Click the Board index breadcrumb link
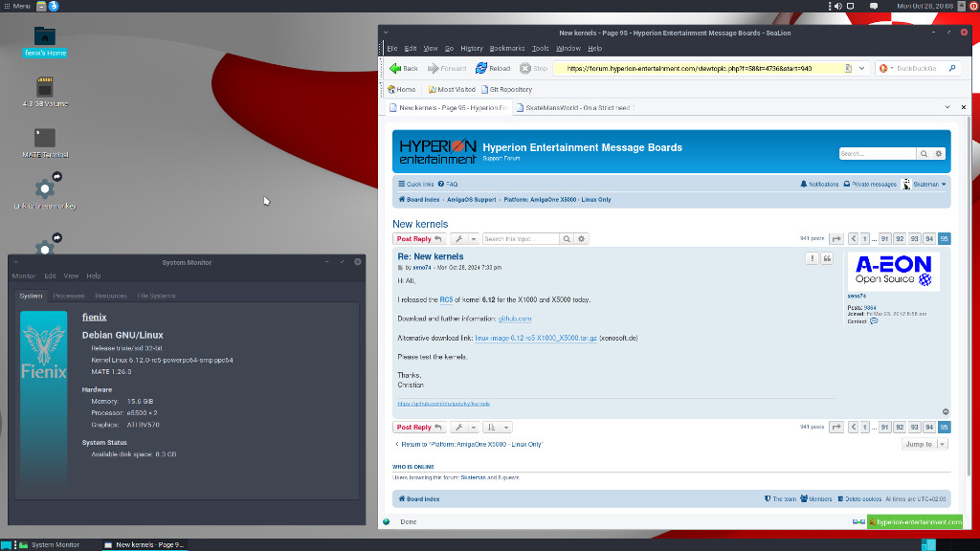The image size is (980, 551). (x=419, y=200)
